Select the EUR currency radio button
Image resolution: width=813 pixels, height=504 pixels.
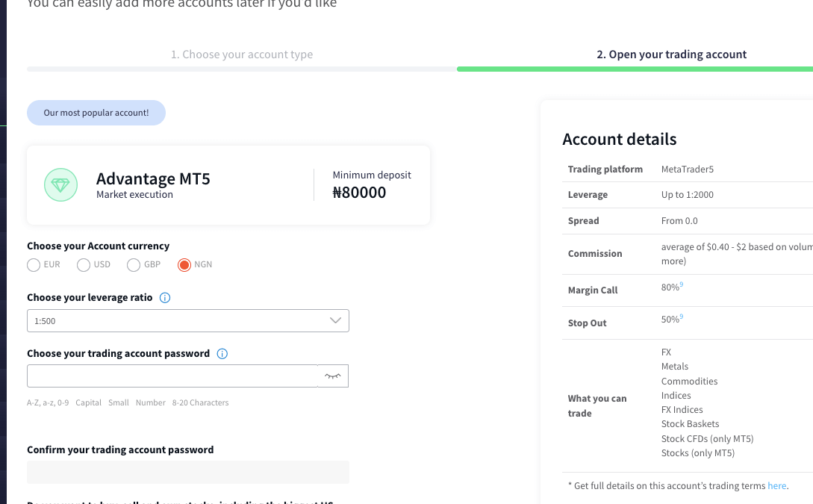34,265
